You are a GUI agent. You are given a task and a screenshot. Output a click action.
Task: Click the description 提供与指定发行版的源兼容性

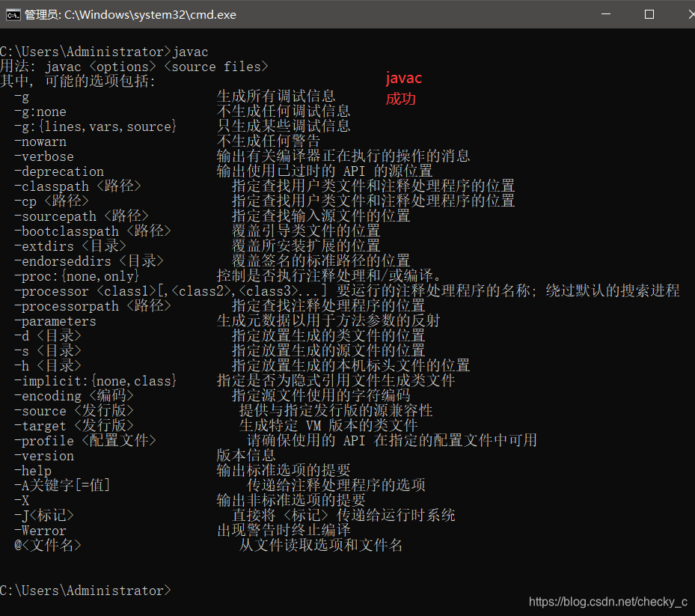(x=336, y=411)
